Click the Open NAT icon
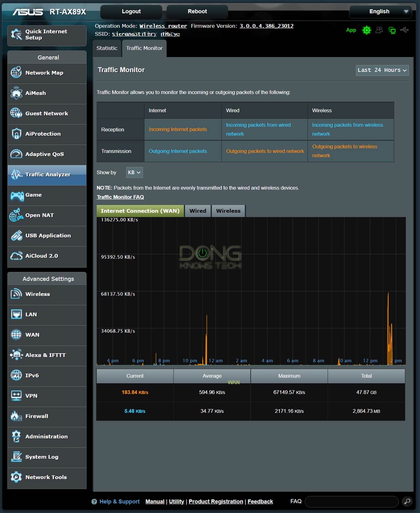This screenshot has width=420, height=513. pyautogui.click(x=16, y=215)
